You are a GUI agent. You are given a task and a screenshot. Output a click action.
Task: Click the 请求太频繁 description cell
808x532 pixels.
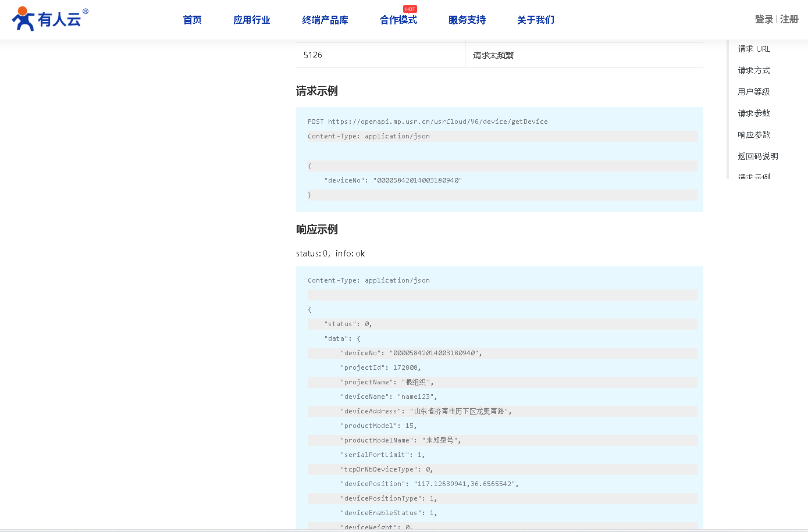(584, 55)
